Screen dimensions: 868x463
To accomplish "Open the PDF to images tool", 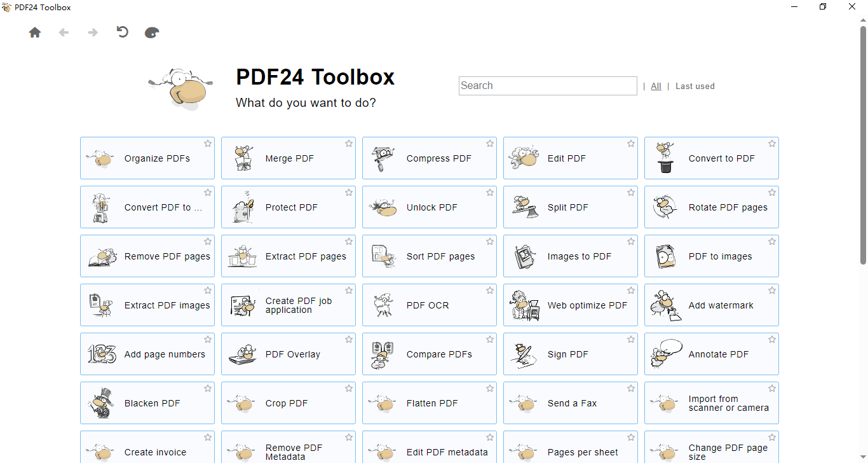I will point(712,256).
